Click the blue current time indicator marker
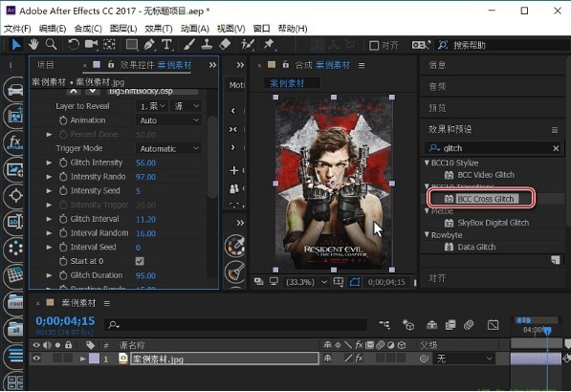This screenshot has height=392, width=571. pyautogui.click(x=547, y=330)
